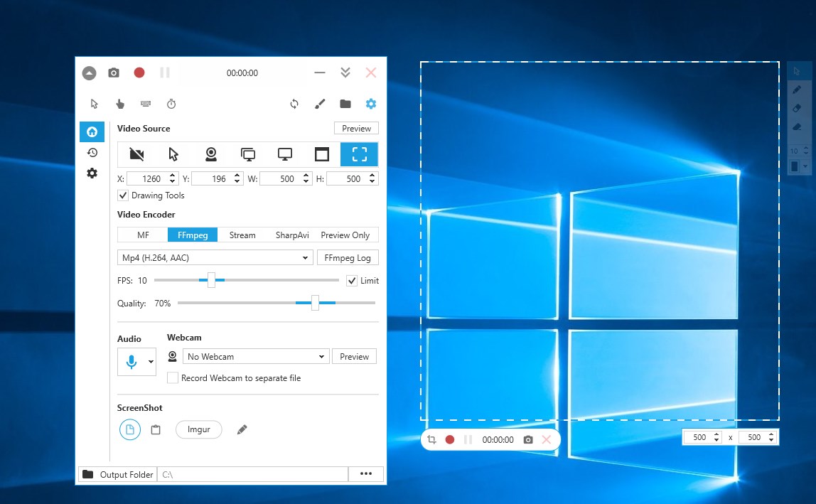Open the Mp4 (H.264, AAC) codec dropdown
The width and height of the screenshot is (816, 504).
215,258
